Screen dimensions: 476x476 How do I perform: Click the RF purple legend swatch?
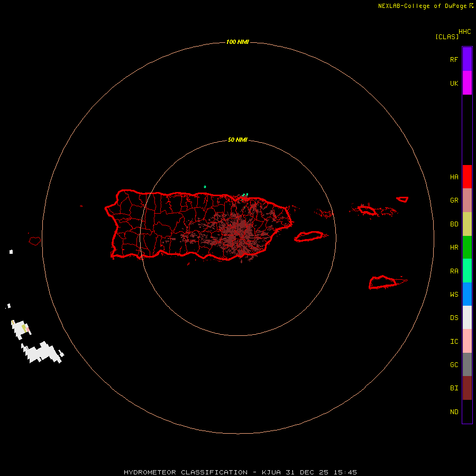point(467,59)
